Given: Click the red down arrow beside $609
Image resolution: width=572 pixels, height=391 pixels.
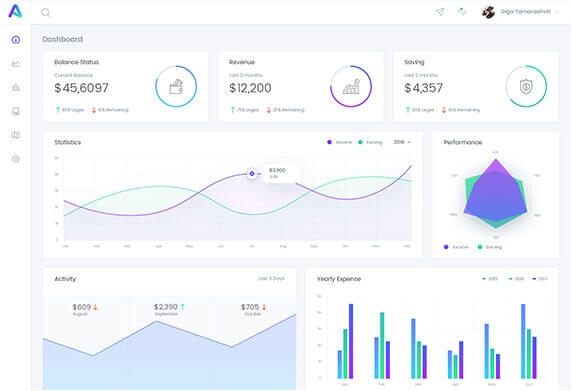Looking at the screenshot, I should coord(96,307).
